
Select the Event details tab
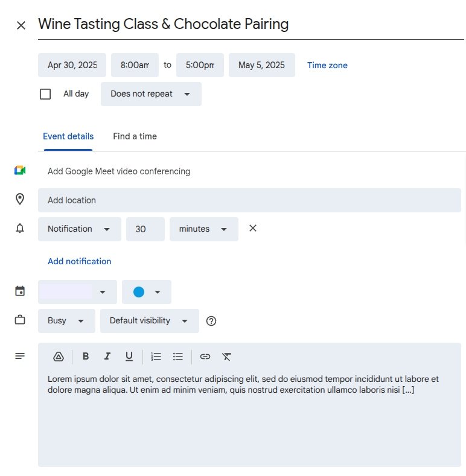[x=68, y=136]
